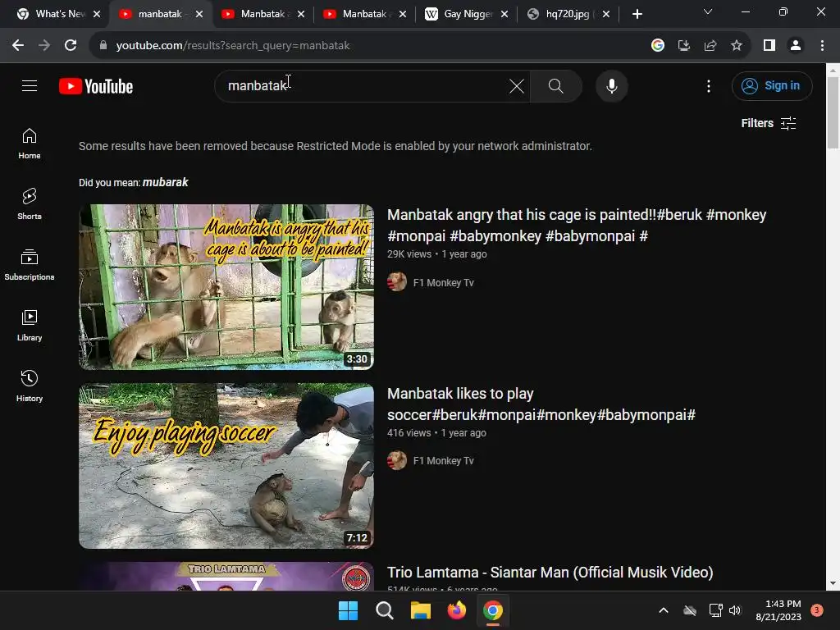Switch to third tab titled Manbatak
Screen dimensions: 840x630
pos(262,14)
